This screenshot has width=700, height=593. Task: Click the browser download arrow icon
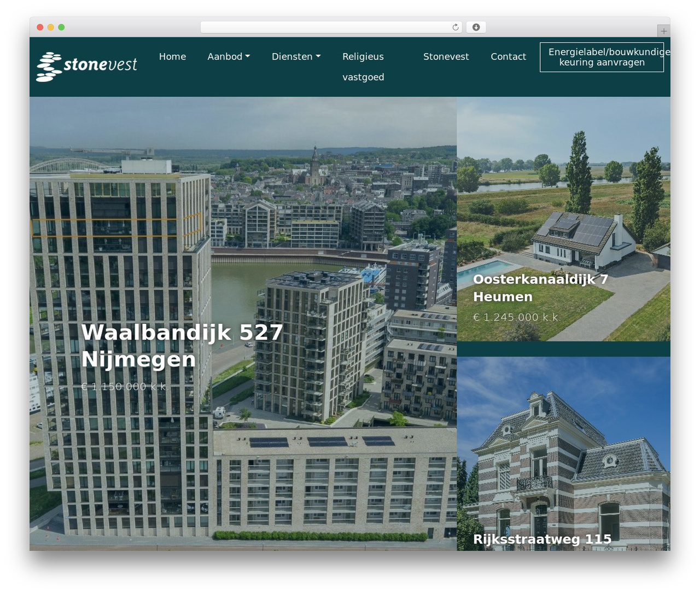click(476, 27)
